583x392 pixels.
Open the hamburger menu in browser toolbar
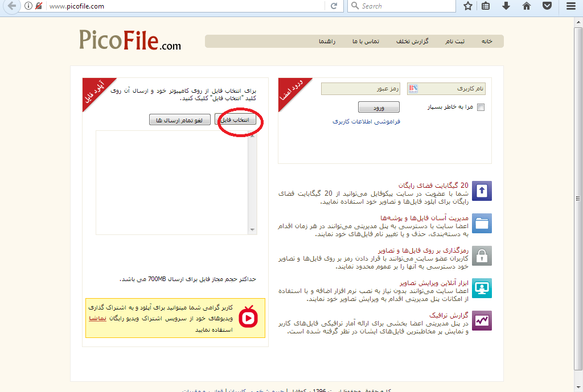(570, 6)
